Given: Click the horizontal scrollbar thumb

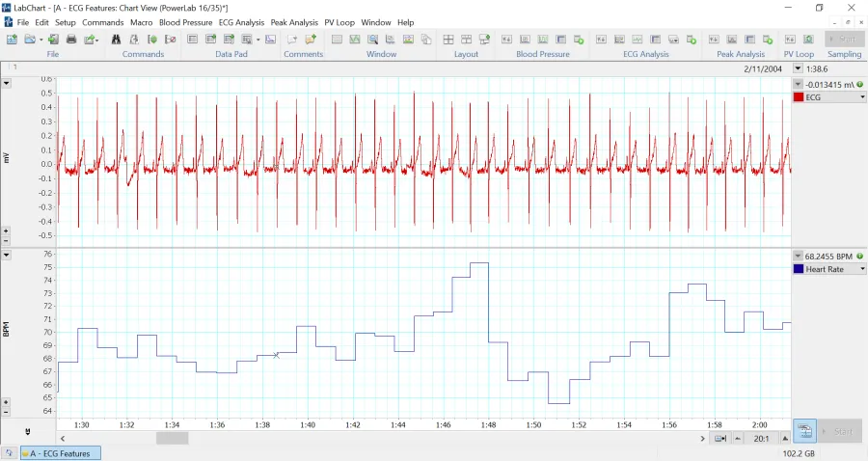Looking at the screenshot, I should (x=173, y=438).
